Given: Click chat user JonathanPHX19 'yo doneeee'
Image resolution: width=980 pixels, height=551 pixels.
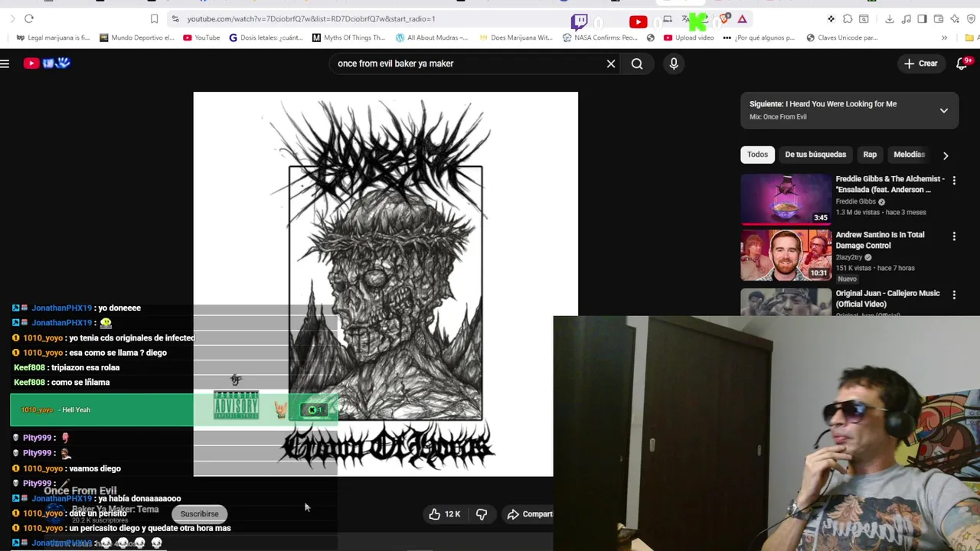Looking at the screenshot, I should [77, 308].
